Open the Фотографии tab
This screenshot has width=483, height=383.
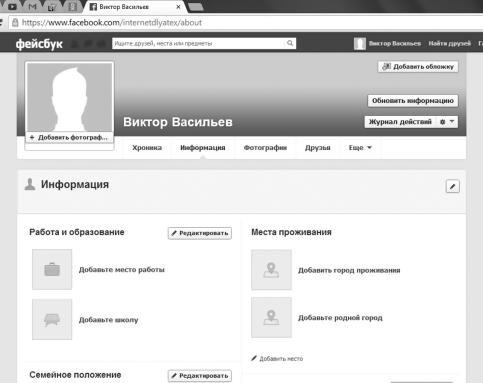(x=265, y=148)
